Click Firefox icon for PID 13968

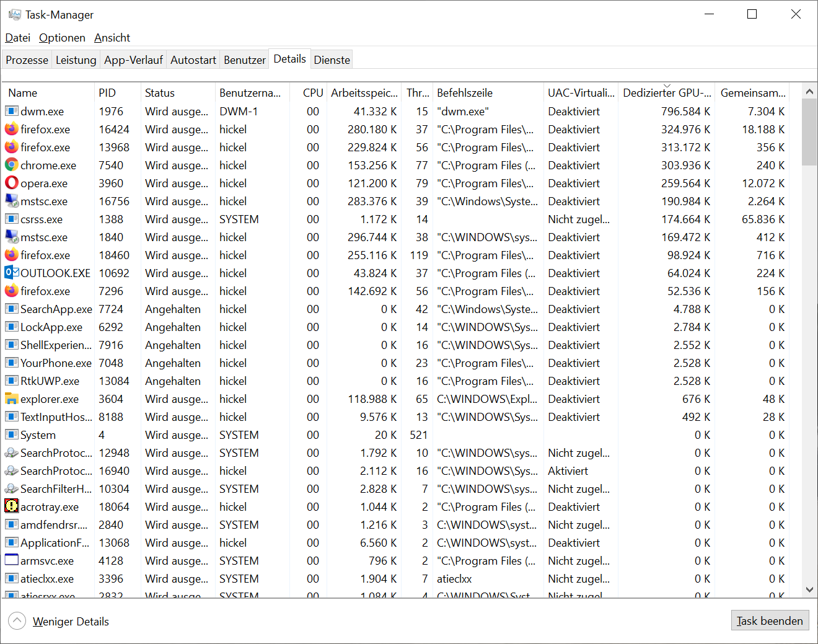(12, 148)
